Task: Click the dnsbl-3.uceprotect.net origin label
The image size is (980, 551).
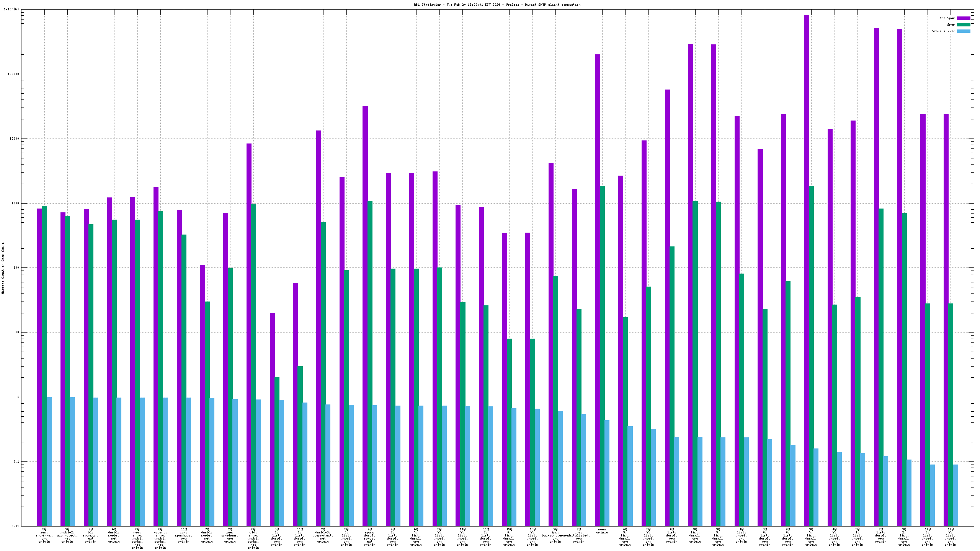Action: pyautogui.click(x=323, y=535)
